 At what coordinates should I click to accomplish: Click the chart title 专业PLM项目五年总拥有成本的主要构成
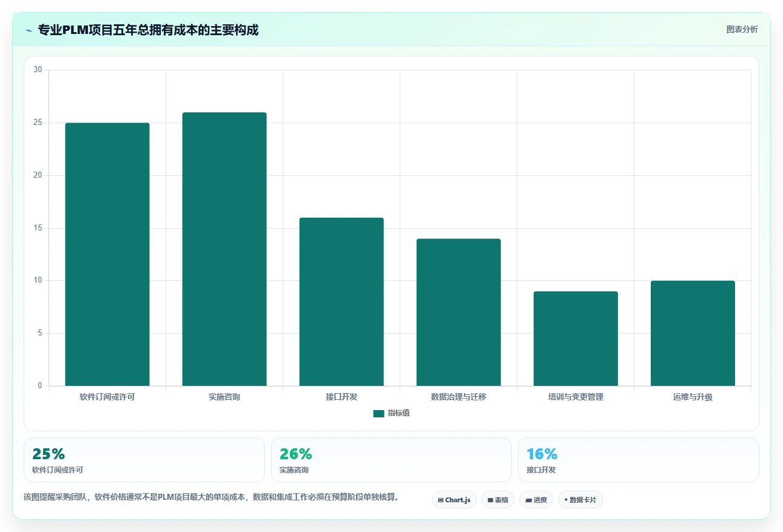pos(148,30)
